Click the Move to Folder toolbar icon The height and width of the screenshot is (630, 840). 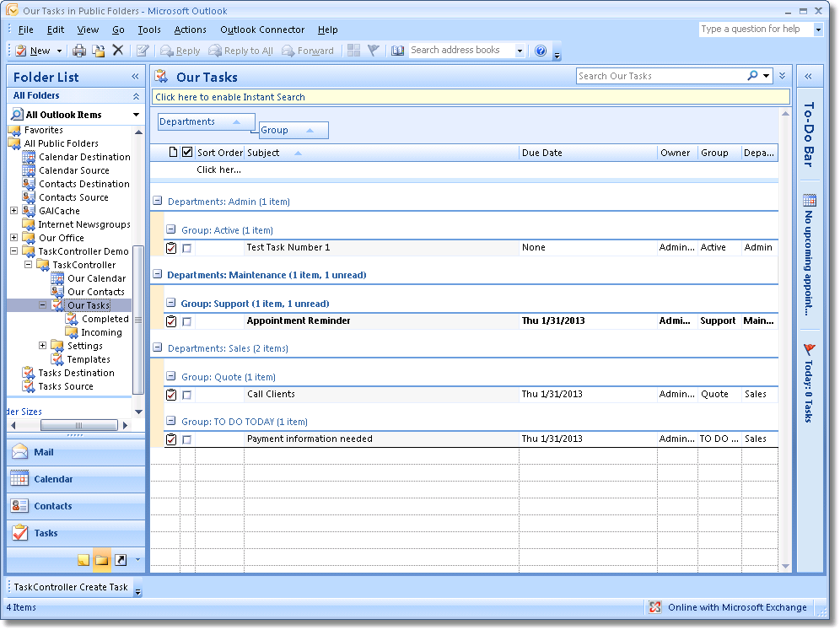[x=99, y=51]
